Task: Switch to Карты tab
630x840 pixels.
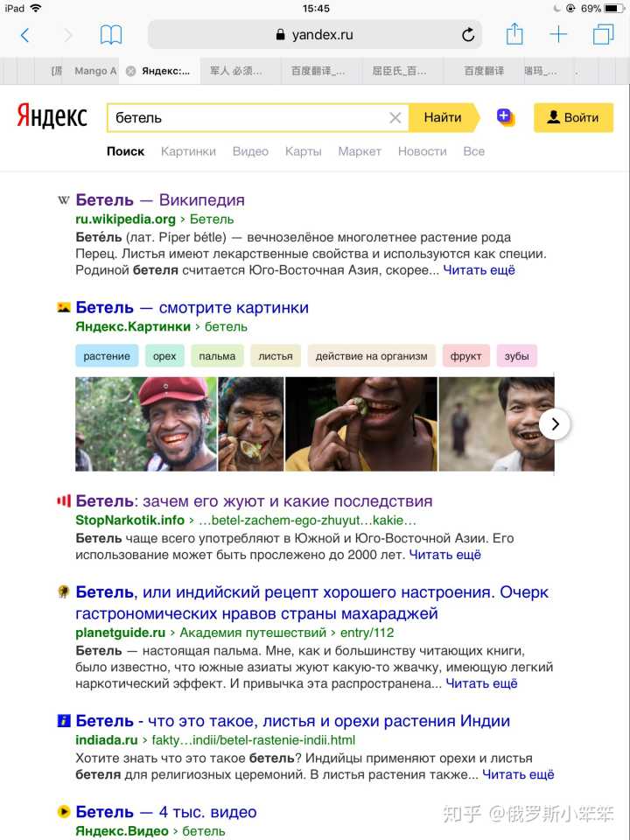Action: coord(304,151)
